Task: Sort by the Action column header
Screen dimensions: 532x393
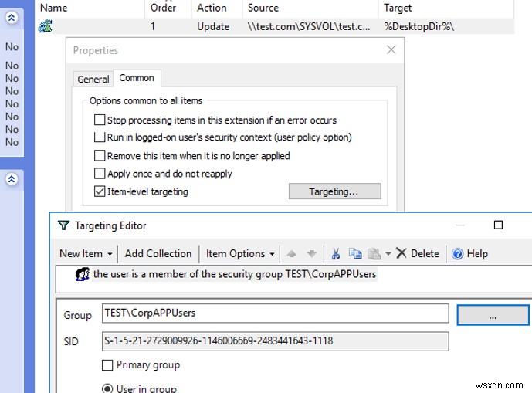Action: click(x=212, y=8)
